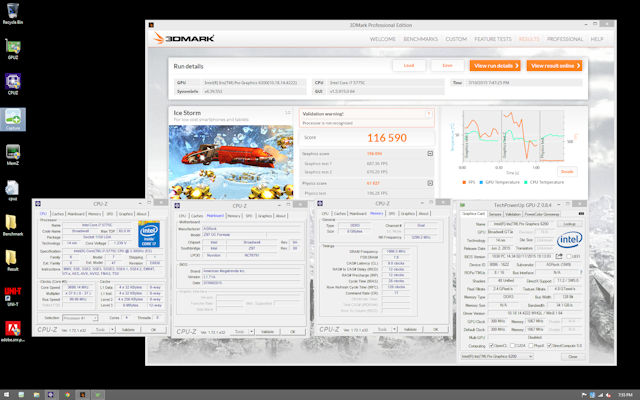Open the graphics card selector dropdown in GPU-Z

click(x=497, y=356)
